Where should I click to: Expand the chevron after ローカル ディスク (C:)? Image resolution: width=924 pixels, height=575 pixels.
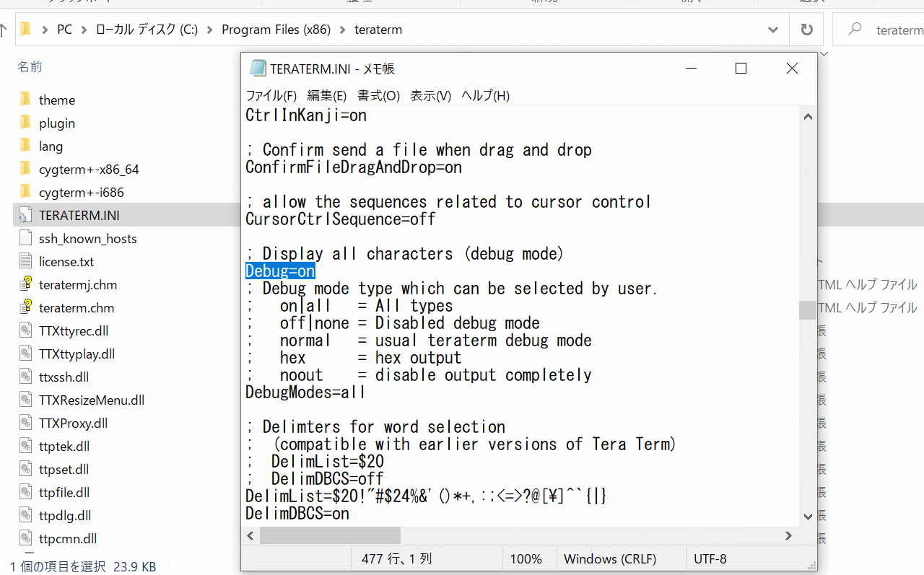[210, 30]
